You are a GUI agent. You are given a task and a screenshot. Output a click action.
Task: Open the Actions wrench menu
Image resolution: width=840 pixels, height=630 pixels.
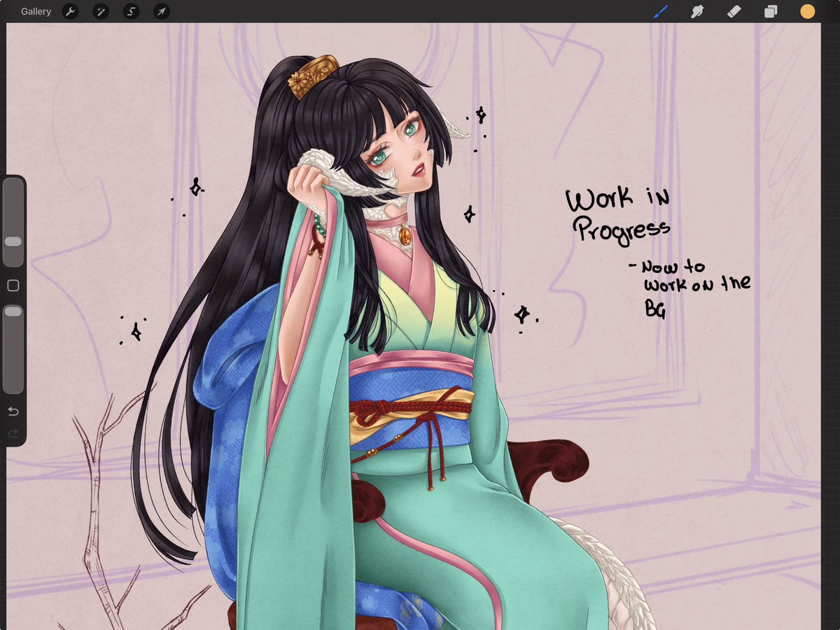[70, 12]
